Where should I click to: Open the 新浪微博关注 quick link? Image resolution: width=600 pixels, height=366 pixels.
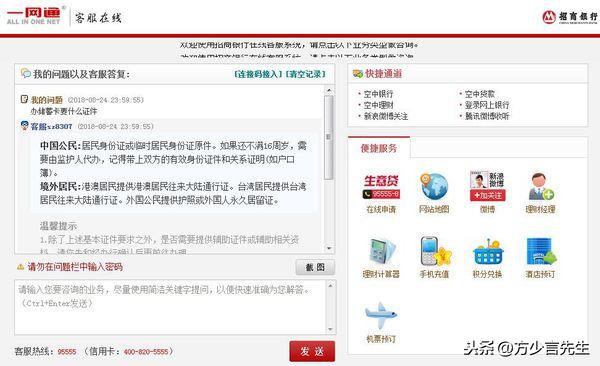pyautogui.click(x=386, y=116)
